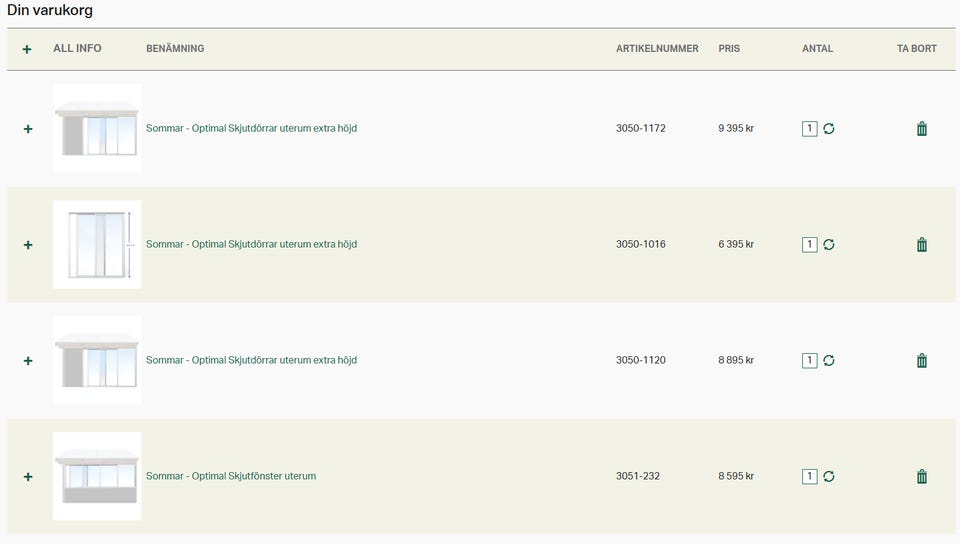The image size is (960, 544).
Task: Click the PRIS column header
Action: (x=729, y=48)
